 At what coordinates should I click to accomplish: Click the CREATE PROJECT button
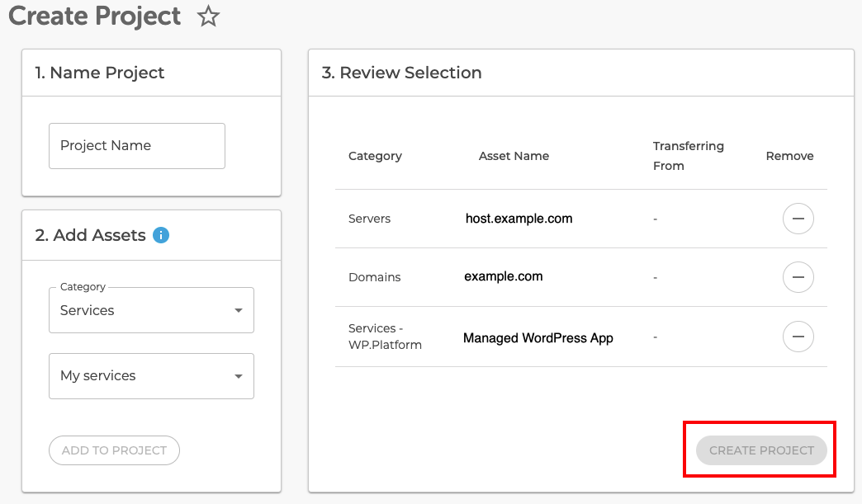click(760, 450)
